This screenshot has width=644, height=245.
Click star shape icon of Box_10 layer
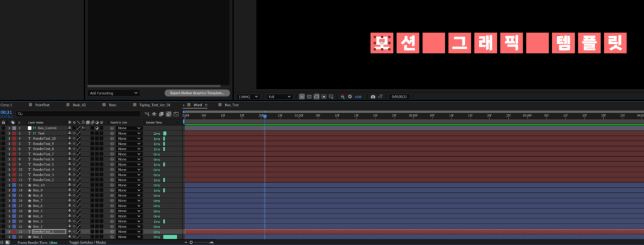[x=30, y=185]
